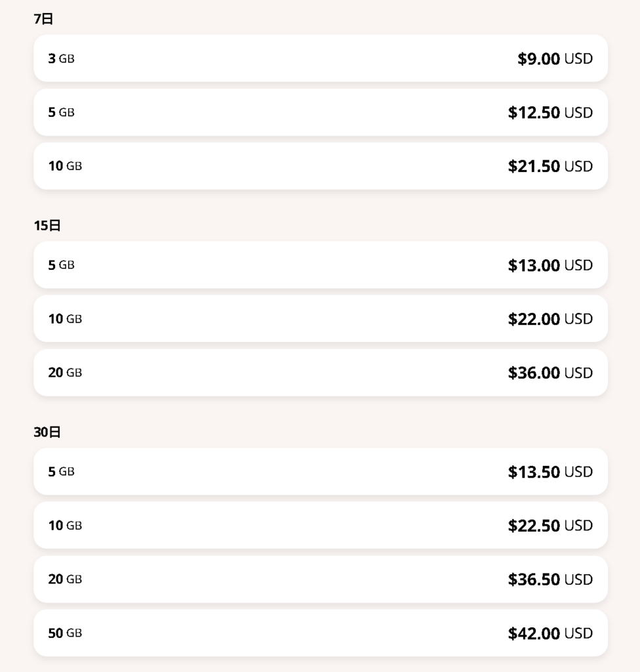The width and height of the screenshot is (640, 672).
Task: Select the 30-day 50 GB plan for $42.00
Action: pyautogui.click(x=321, y=633)
